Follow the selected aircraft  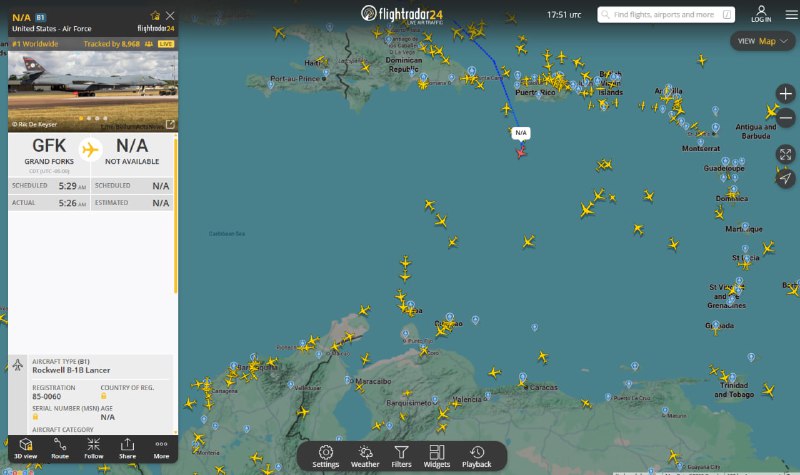click(93, 447)
